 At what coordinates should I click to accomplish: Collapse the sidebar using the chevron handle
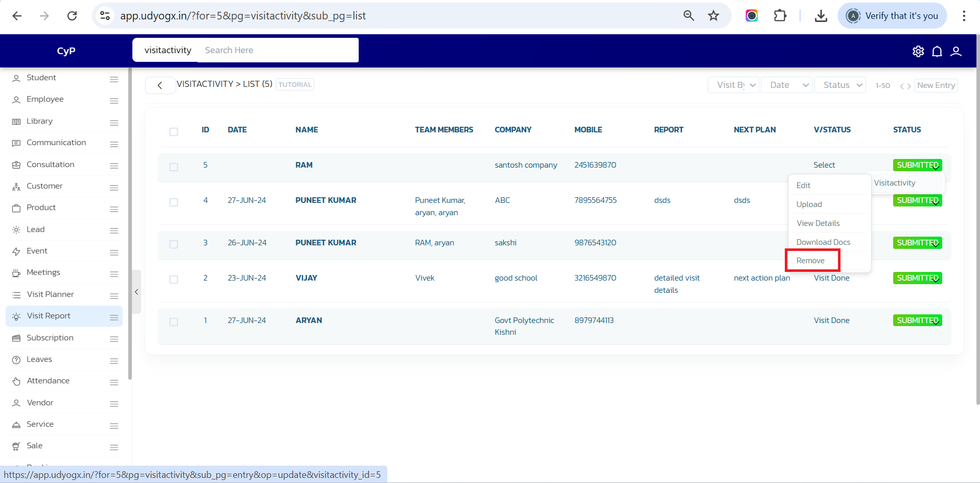(136, 292)
